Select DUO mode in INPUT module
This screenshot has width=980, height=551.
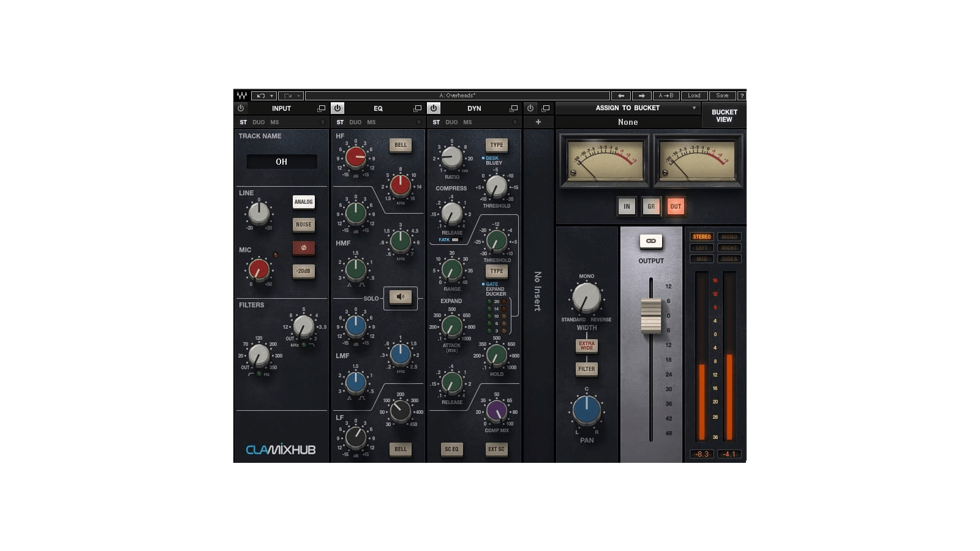click(x=258, y=122)
